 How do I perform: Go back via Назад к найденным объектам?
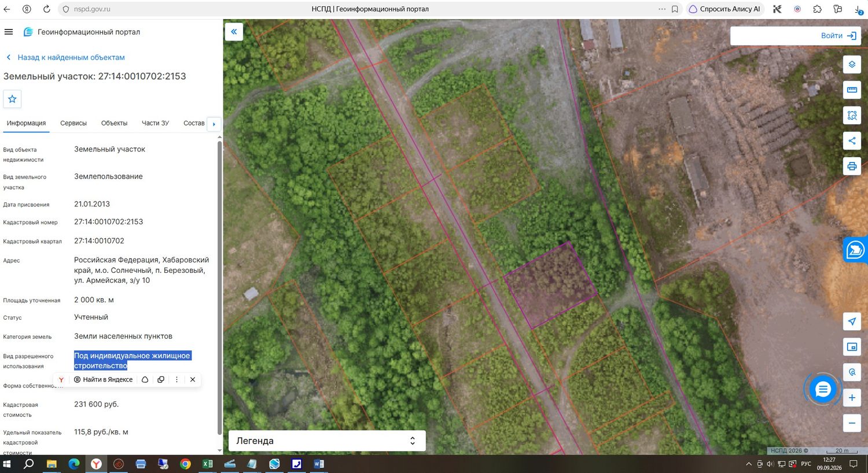click(65, 57)
